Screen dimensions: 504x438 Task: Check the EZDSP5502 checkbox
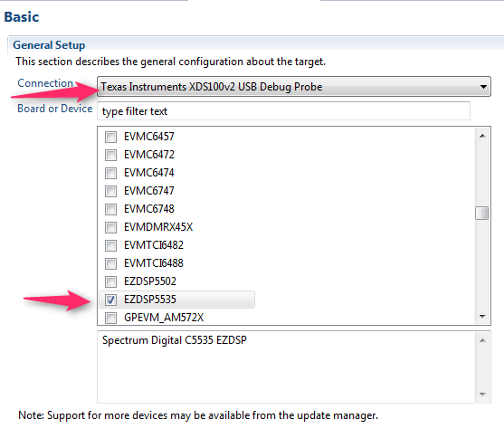point(110,281)
